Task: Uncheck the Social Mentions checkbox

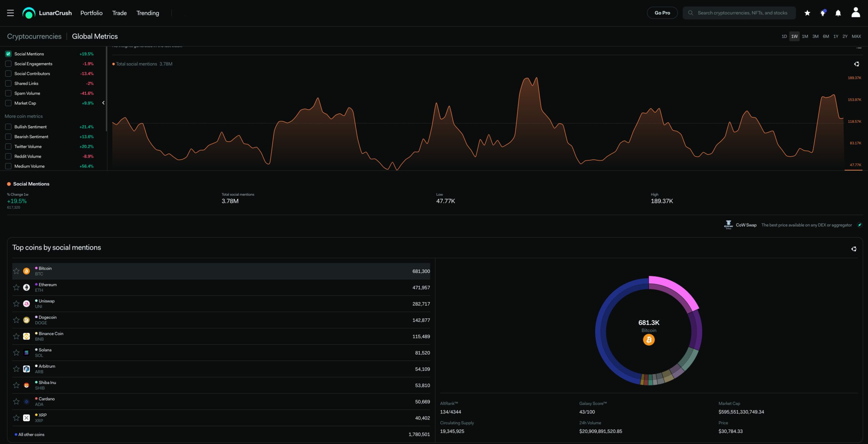Action: click(x=8, y=54)
